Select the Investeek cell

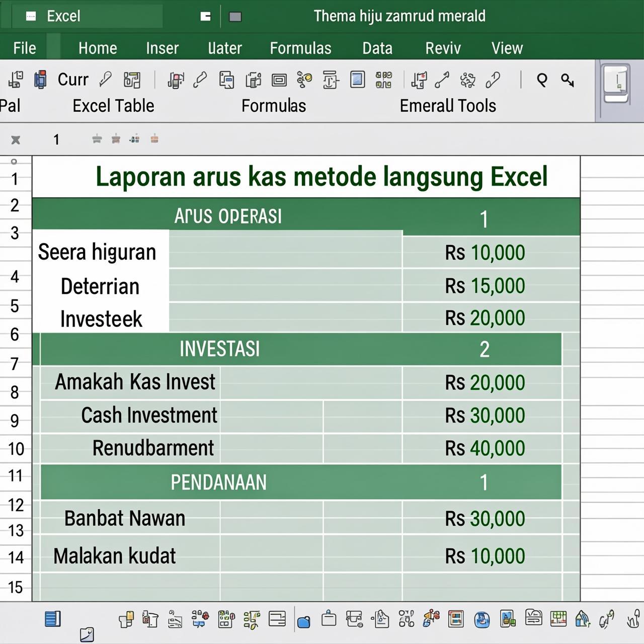(101, 318)
